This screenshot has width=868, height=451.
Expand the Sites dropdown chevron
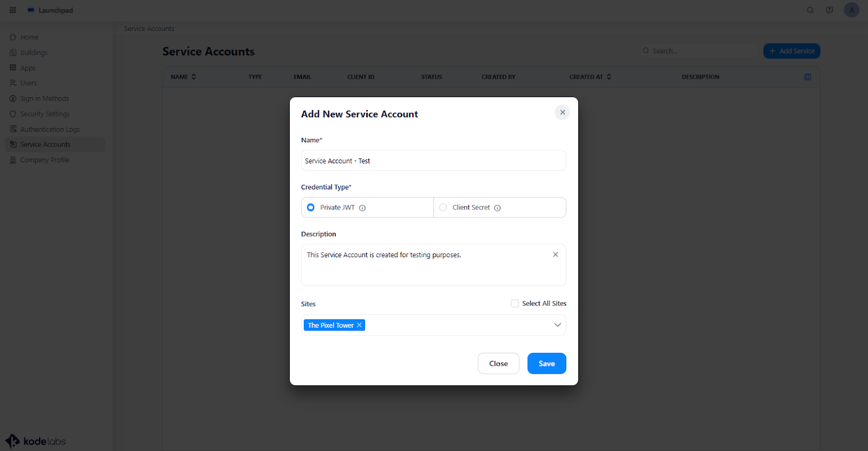tap(557, 325)
